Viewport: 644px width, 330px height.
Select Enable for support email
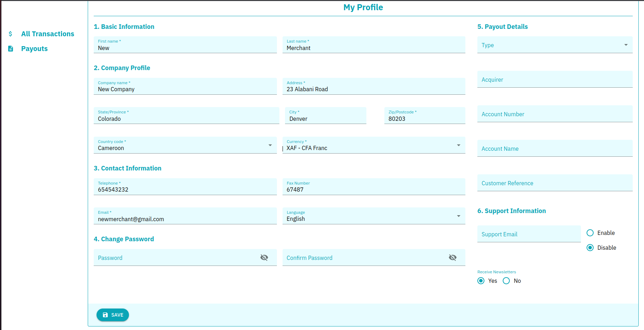point(590,233)
